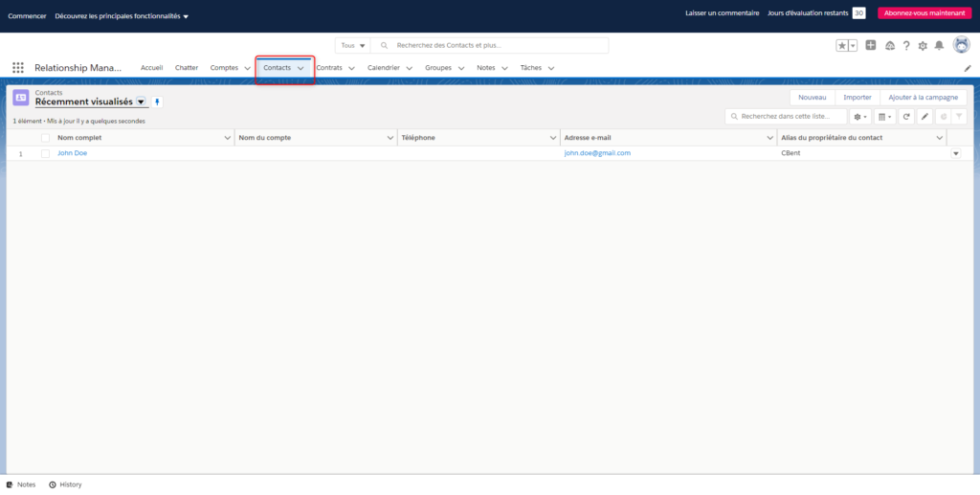
Task: Open Téléphone column menu chevron
Action: (553, 138)
